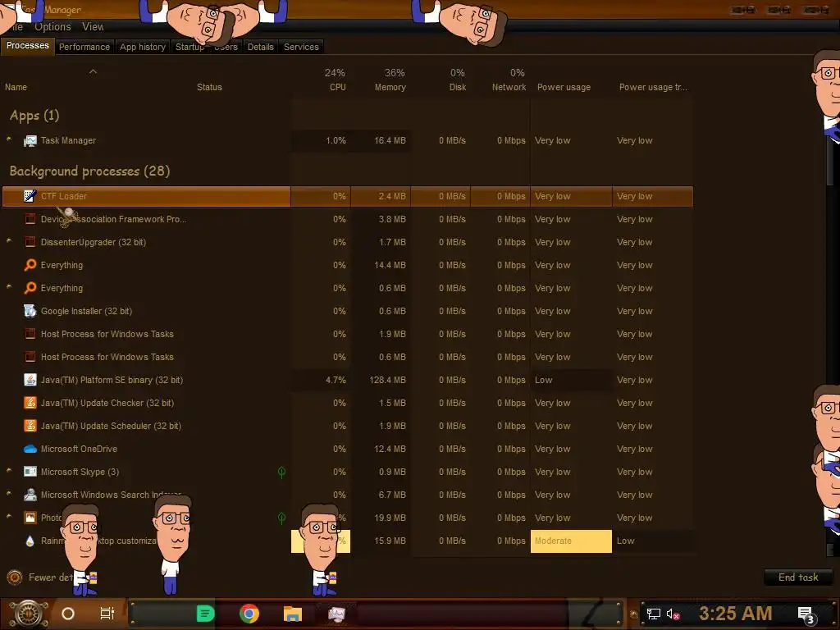Sort by the CPU column header
The height and width of the screenshot is (630, 840).
point(337,87)
